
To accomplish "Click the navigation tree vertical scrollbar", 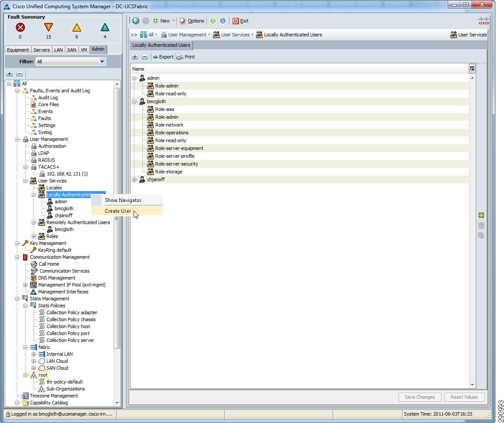I will [x=117, y=218].
